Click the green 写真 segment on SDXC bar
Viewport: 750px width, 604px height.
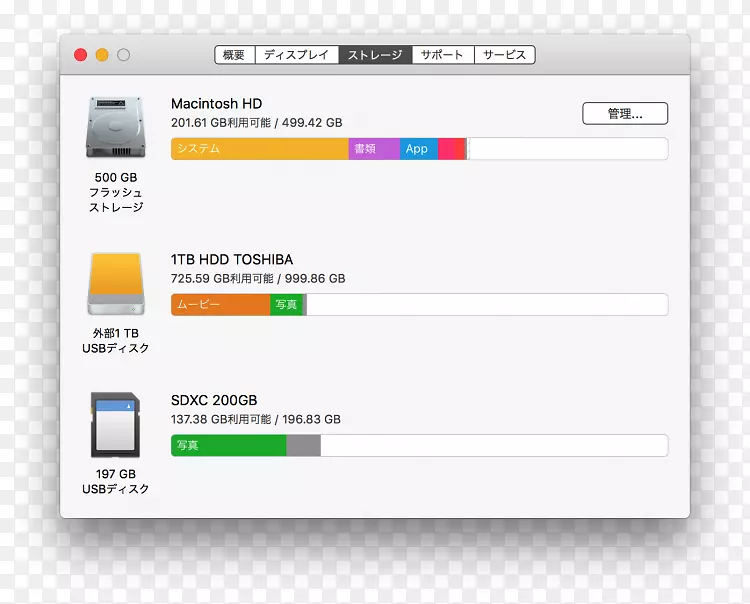(229, 445)
